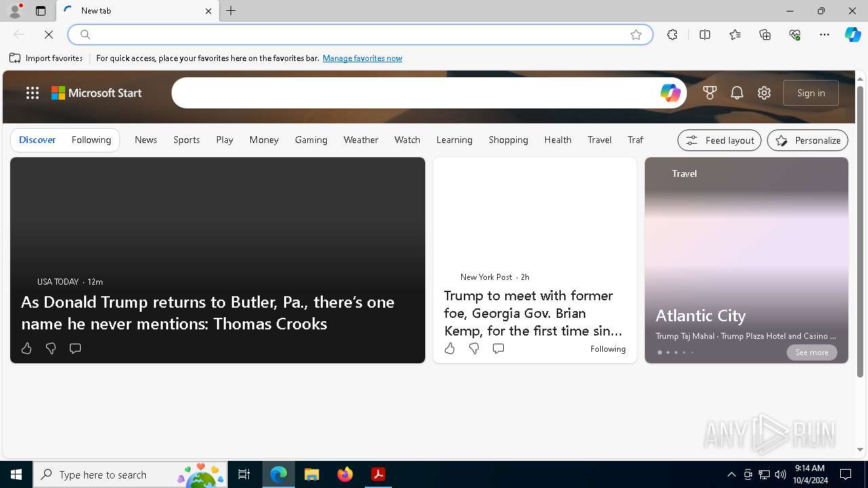Viewport: 868px width, 488px height.
Task: Open Task View on the taskbar
Action: [x=244, y=474]
